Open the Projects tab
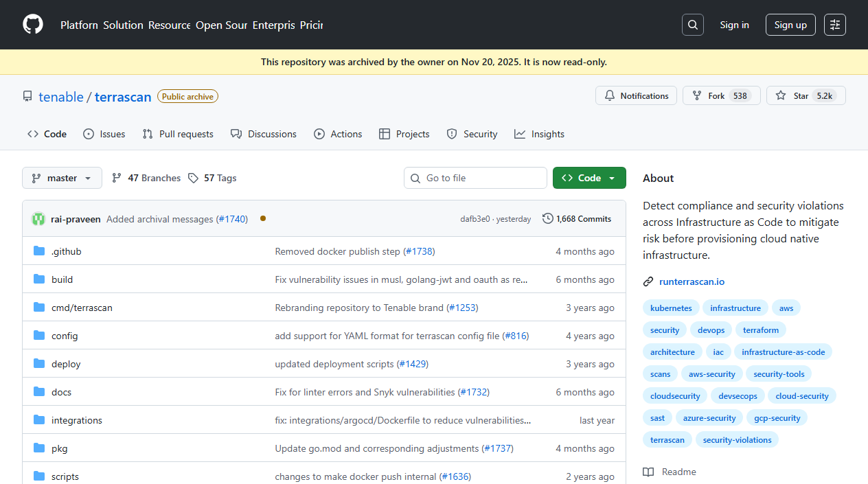The image size is (868, 484). click(404, 134)
